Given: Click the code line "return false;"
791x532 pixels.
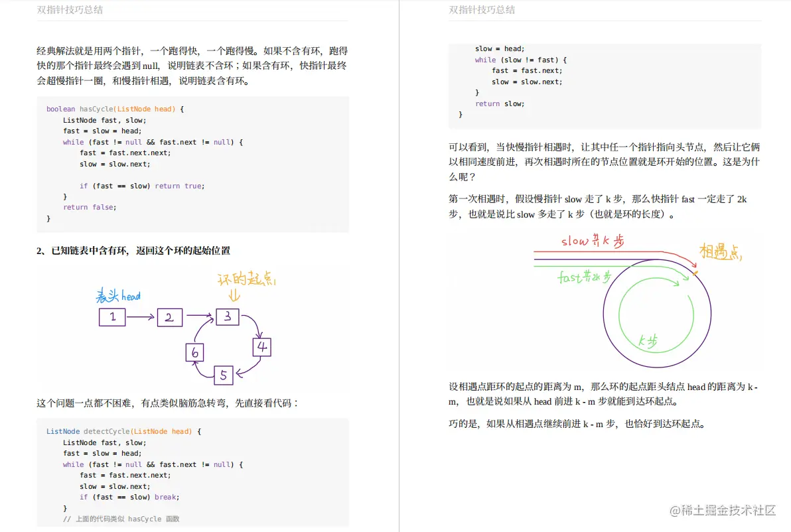Looking at the screenshot, I should click(x=90, y=207).
